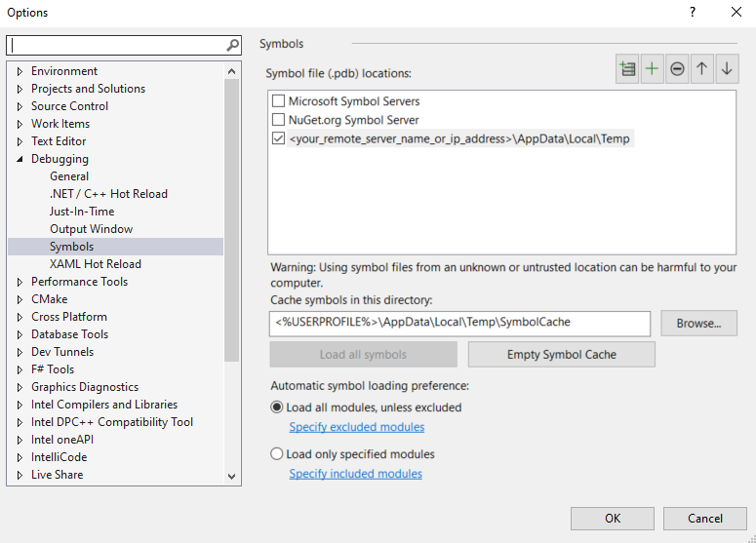Viewport: 756px width, 543px height.
Task: Select the Load only specified modules option
Action: pyautogui.click(x=277, y=454)
